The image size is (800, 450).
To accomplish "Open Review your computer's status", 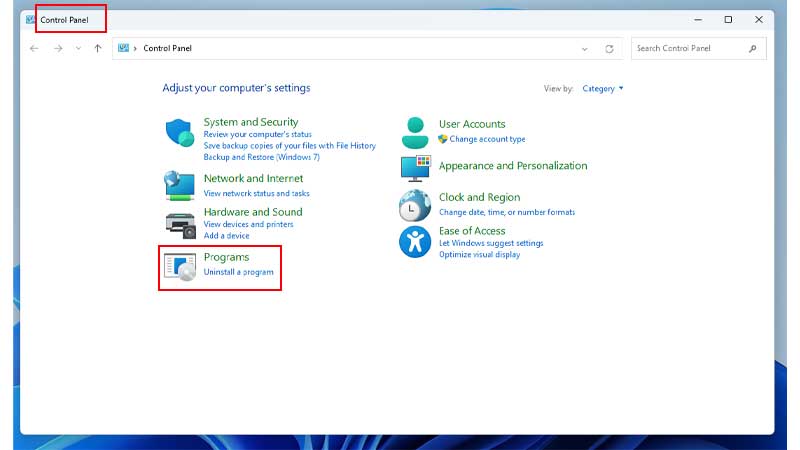I will coord(257,134).
